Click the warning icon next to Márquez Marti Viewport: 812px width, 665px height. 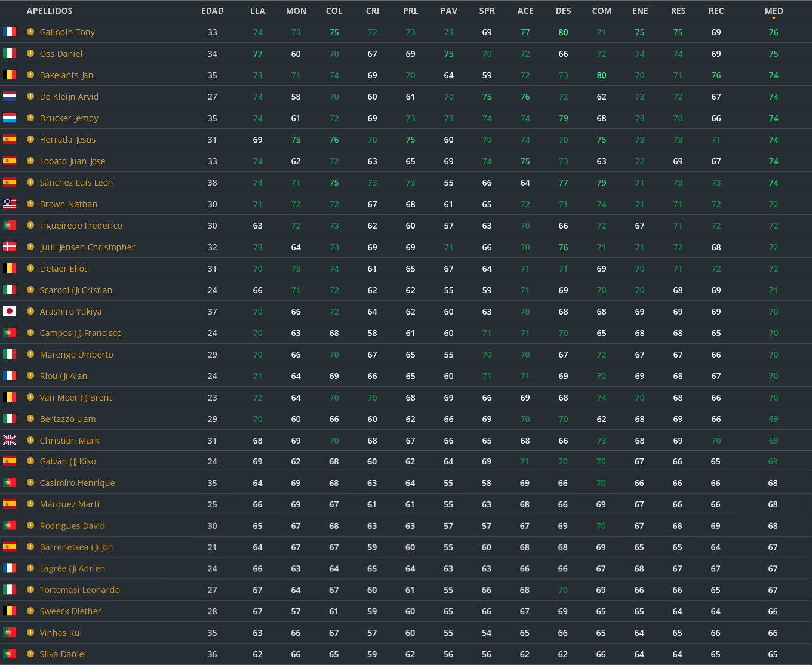point(30,504)
